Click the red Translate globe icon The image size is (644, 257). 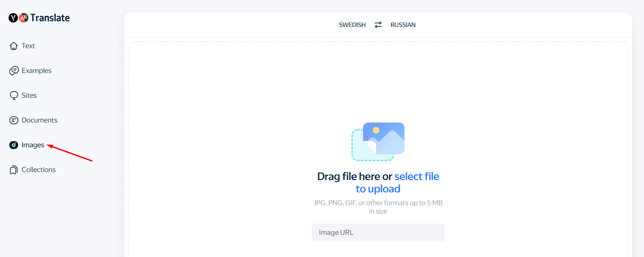click(24, 18)
